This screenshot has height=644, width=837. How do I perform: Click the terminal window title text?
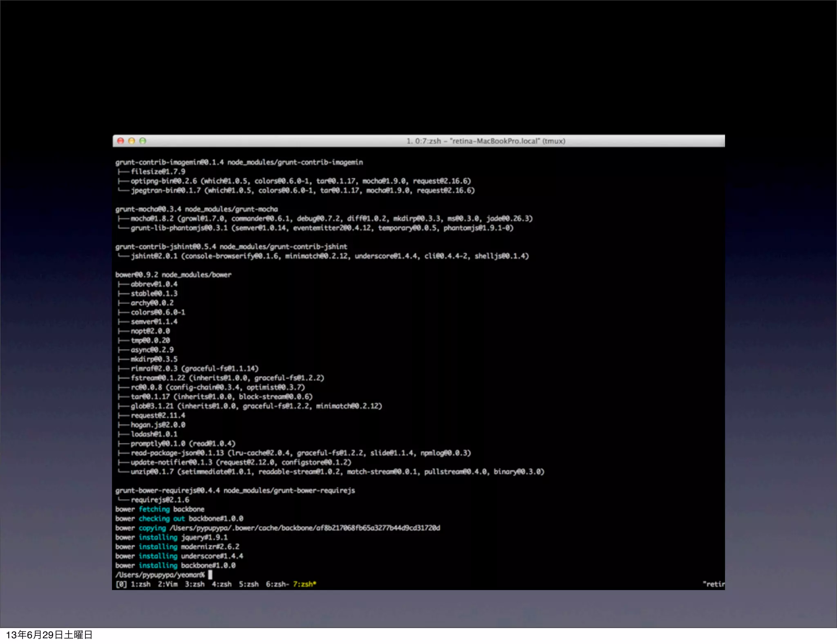pos(486,141)
